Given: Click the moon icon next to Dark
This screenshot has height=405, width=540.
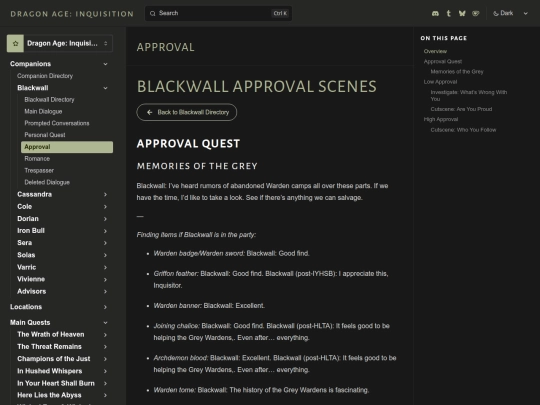Looking at the screenshot, I should [496, 13].
